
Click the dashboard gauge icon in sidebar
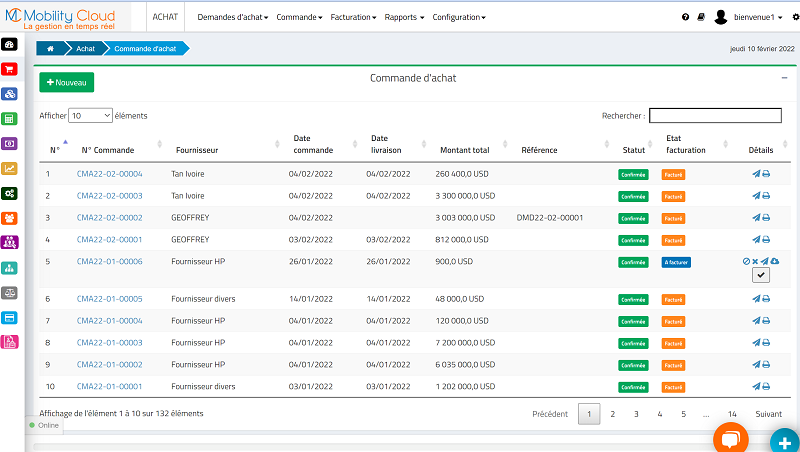click(x=10, y=45)
